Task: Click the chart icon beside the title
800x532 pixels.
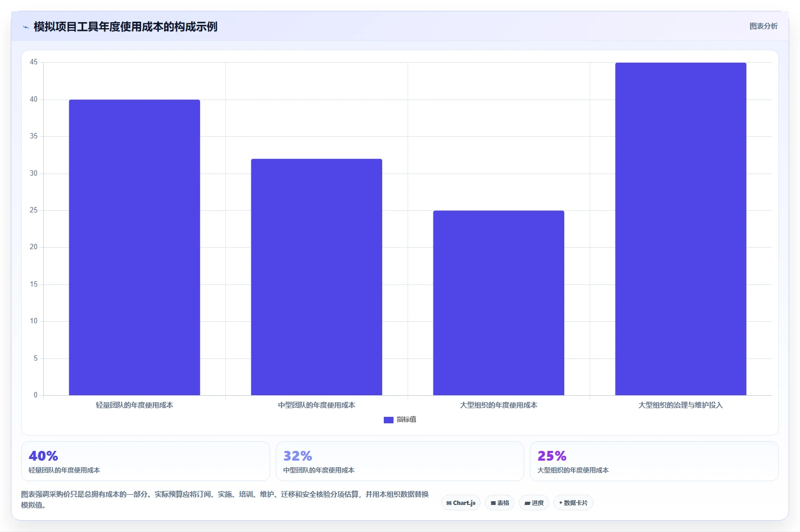Action: pos(25,27)
